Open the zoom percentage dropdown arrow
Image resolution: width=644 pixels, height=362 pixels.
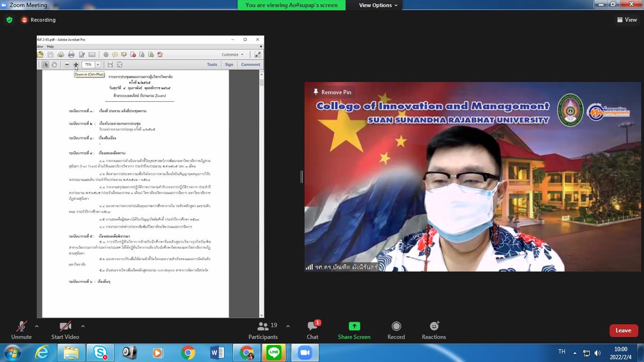[98, 65]
